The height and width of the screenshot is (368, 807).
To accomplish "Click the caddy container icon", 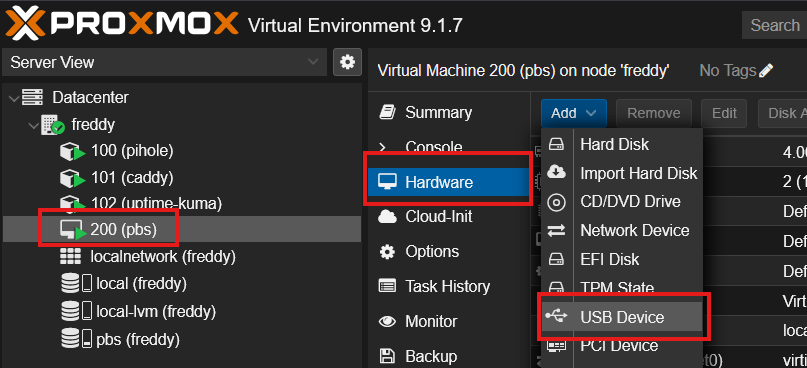I will tap(72, 178).
